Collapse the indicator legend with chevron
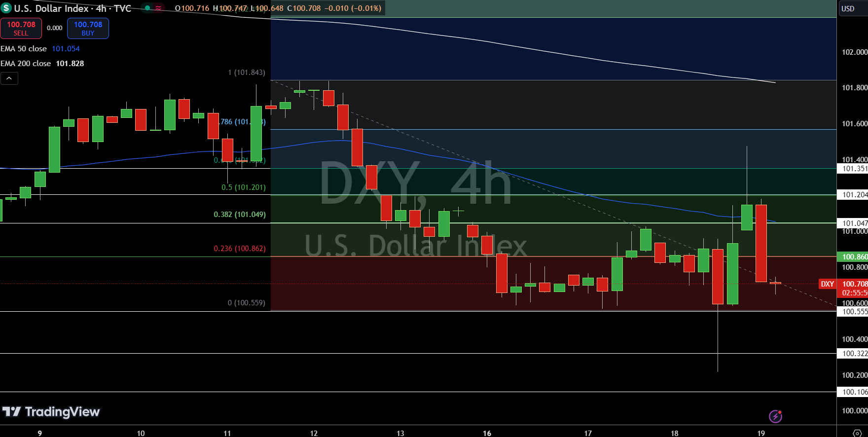 coord(9,78)
